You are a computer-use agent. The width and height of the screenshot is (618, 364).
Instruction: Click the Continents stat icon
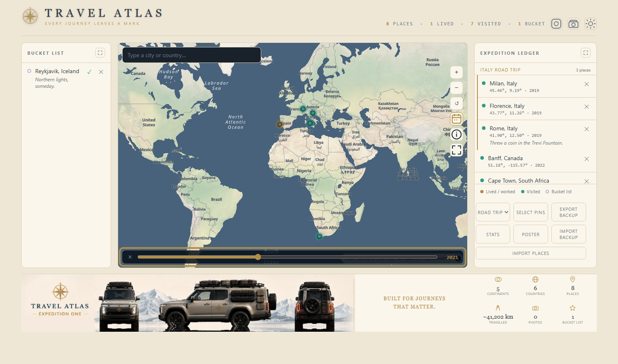click(x=498, y=279)
